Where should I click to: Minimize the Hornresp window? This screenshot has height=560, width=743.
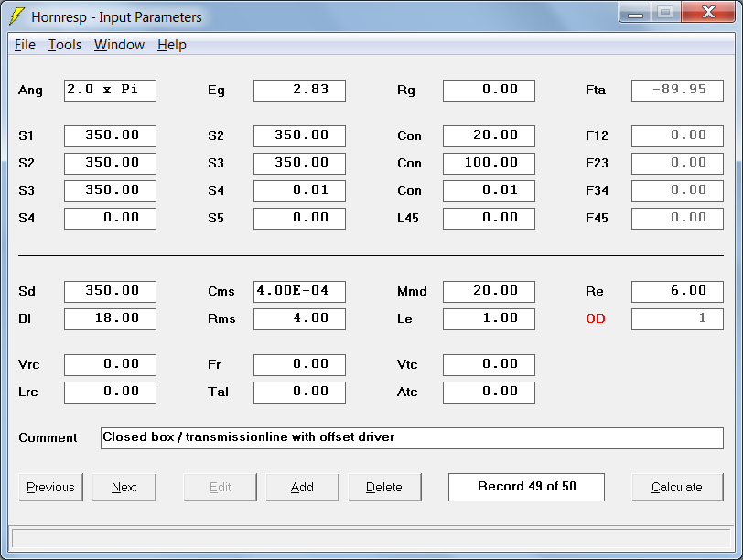point(635,13)
